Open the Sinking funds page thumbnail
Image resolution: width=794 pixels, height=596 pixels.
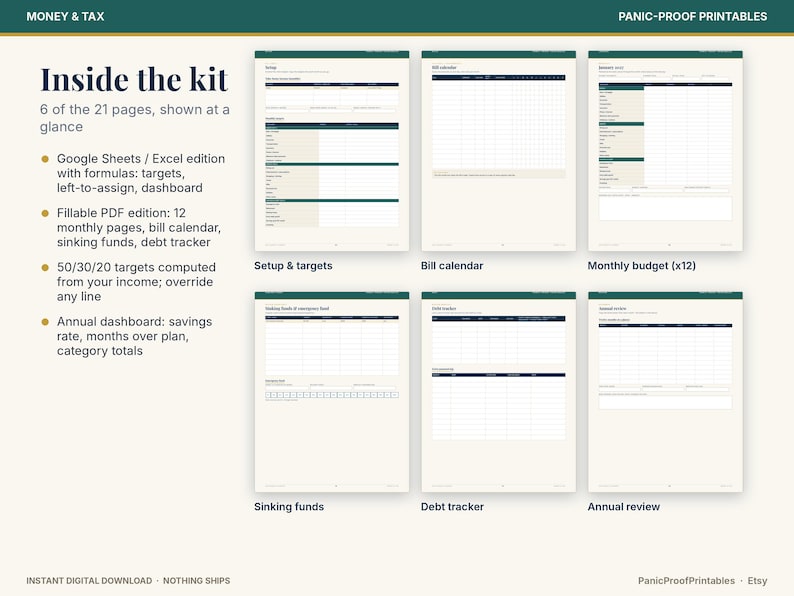332,391
